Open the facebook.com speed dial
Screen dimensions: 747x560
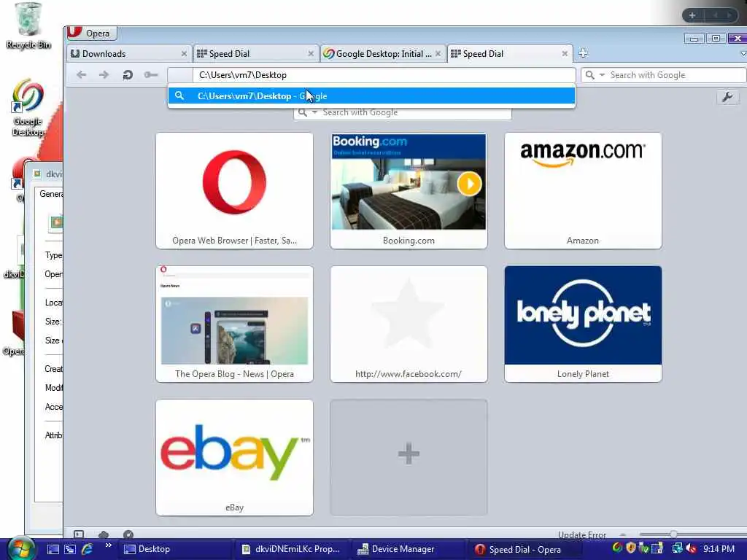click(409, 324)
